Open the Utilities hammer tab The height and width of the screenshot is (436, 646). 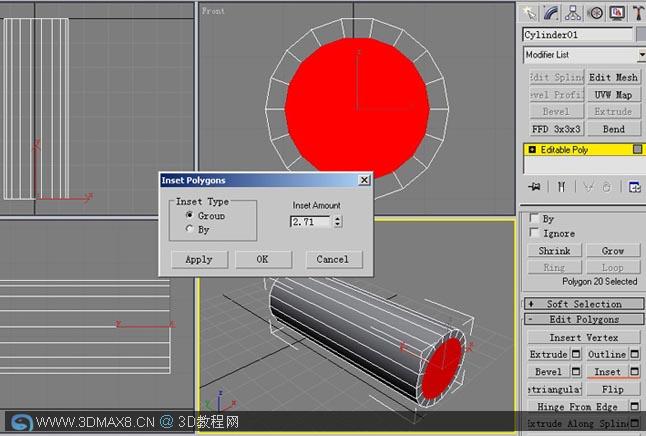(x=638, y=13)
